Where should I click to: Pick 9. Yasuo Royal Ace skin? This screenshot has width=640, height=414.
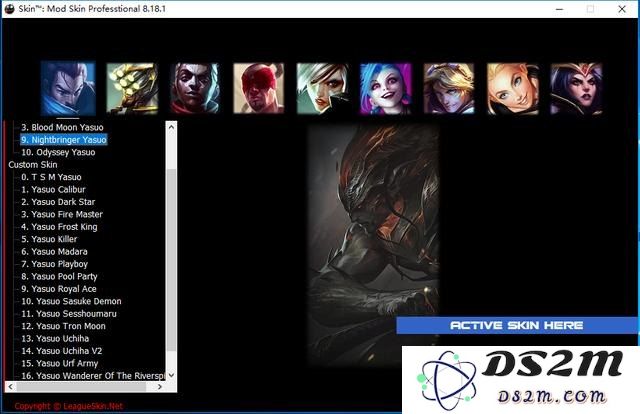coord(59,289)
